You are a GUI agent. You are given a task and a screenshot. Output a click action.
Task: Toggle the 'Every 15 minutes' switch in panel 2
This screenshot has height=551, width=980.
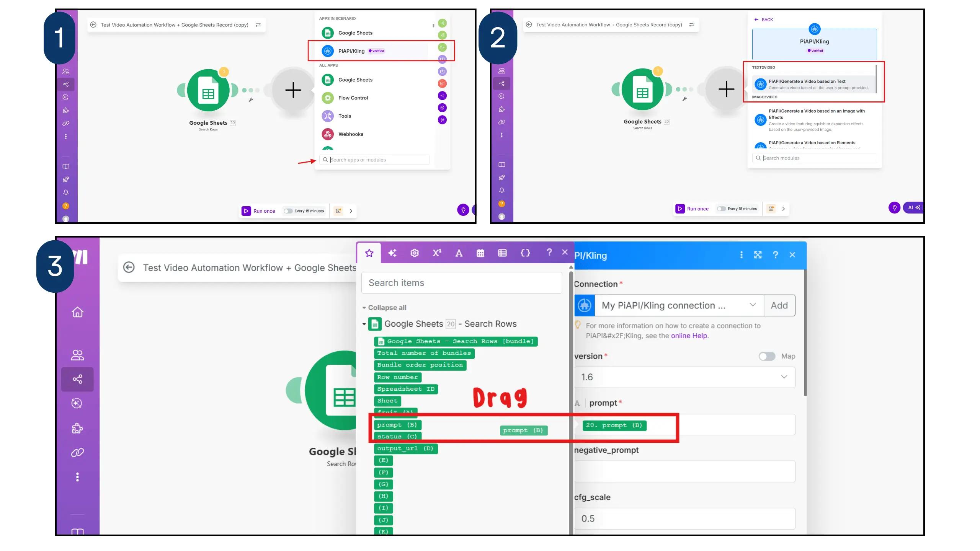[x=722, y=209]
